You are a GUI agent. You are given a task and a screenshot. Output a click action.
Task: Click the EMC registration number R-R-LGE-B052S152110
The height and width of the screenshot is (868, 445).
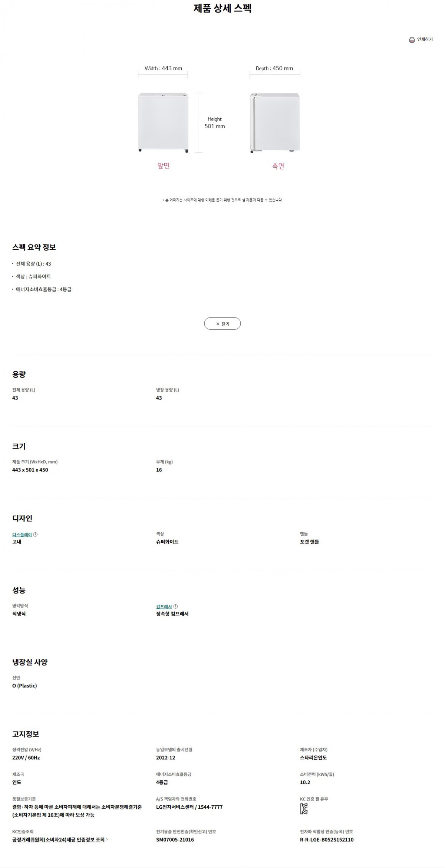tap(327, 839)
